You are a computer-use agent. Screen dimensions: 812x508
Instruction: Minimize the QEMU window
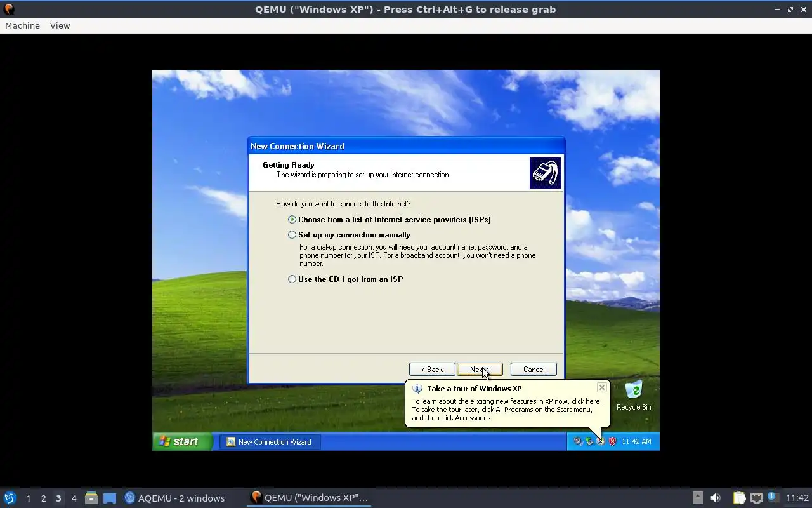778,10
